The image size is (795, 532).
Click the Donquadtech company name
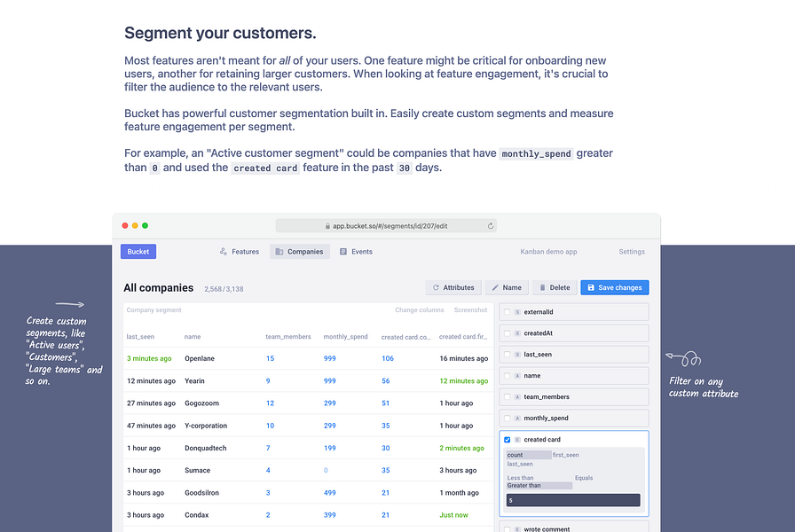206,448
